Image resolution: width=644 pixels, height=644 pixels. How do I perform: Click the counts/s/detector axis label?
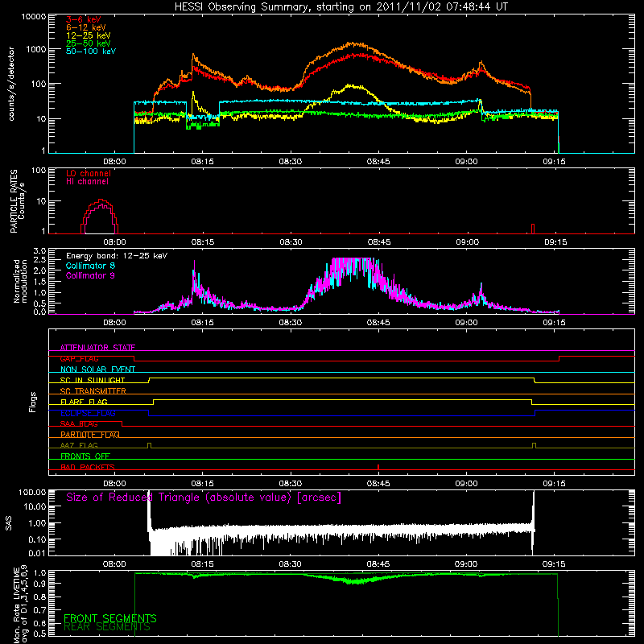pos(11,84)
